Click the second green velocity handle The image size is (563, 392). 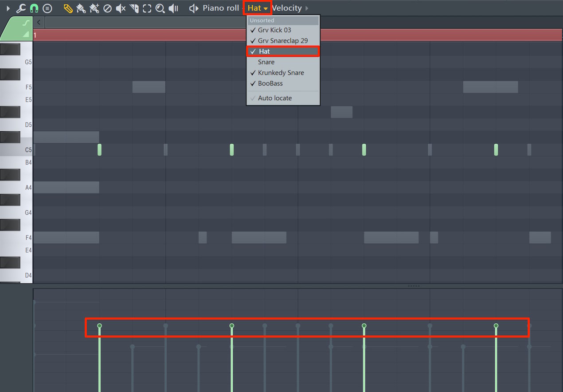(x=231, y=325)
